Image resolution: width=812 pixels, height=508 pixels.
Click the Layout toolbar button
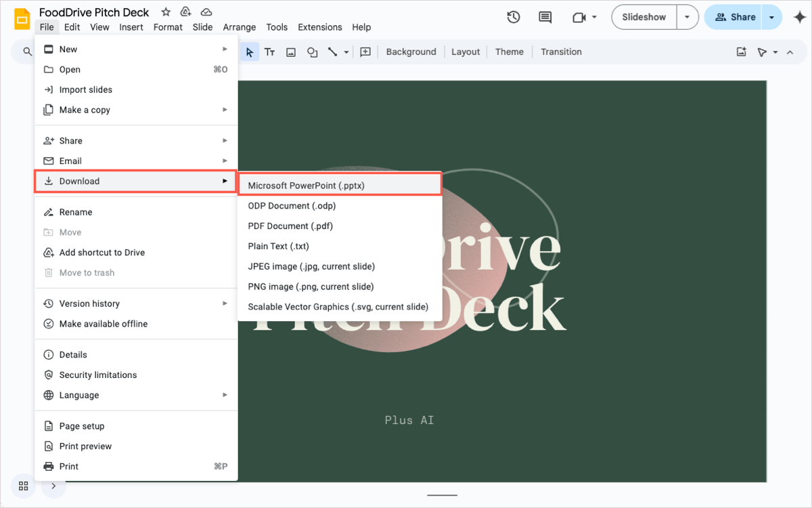pos(466,52)
